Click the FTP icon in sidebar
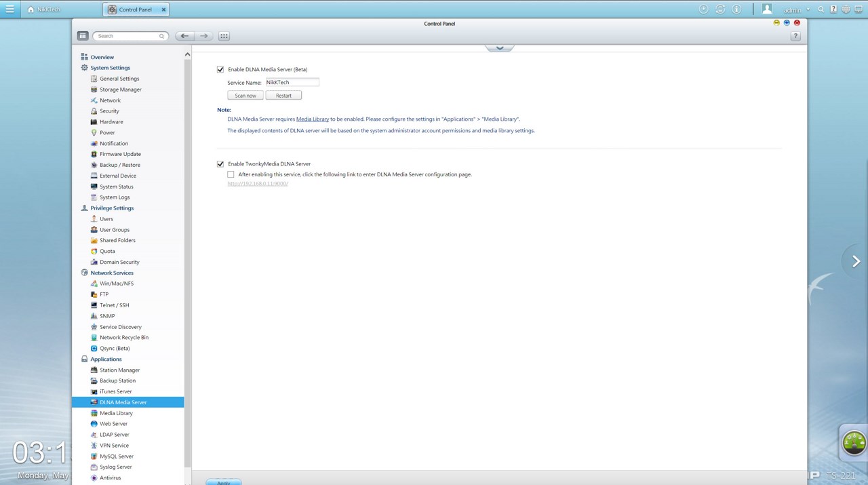 [94, 294]
